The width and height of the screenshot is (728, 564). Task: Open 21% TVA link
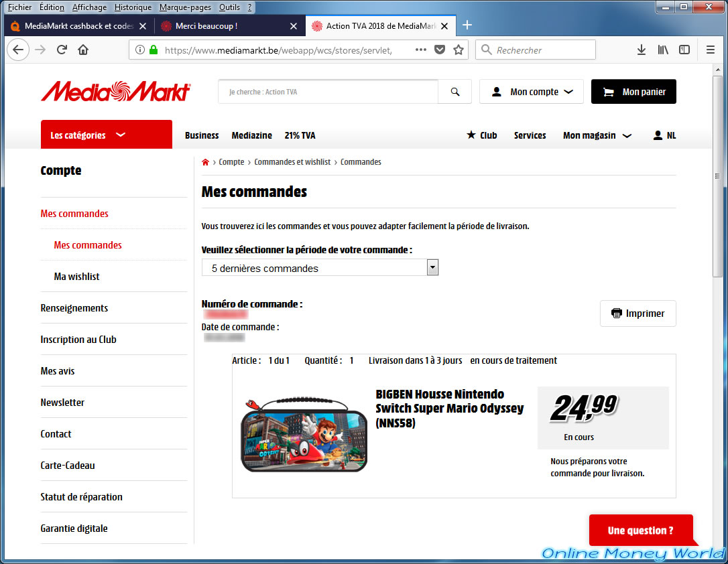tap(300, 135)
